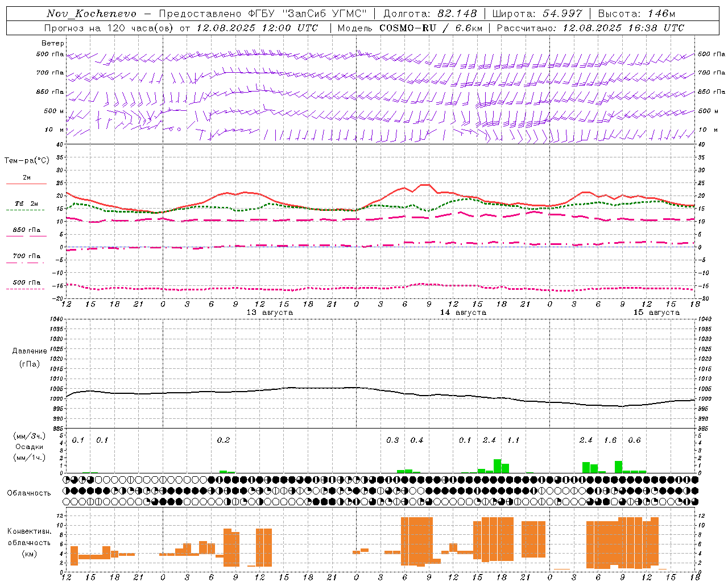
Task: Click 'Предоставлено ФГБУ "ЗапСиб УГМС"' text
Action: click(263, 14)
